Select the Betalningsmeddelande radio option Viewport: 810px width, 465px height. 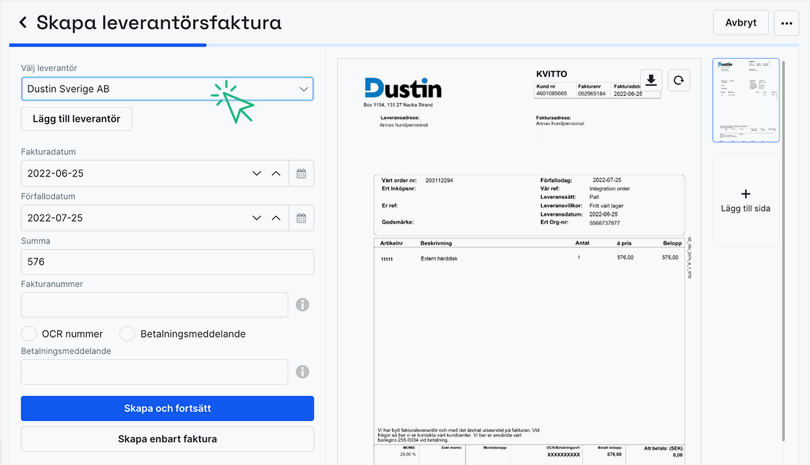click(127, 334)
